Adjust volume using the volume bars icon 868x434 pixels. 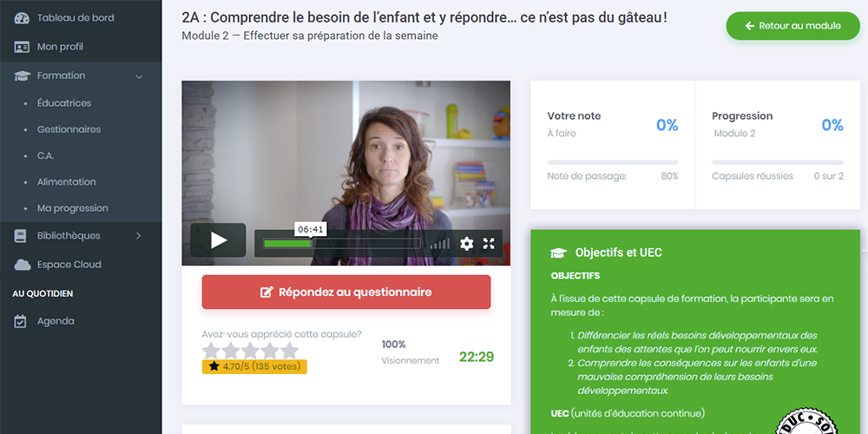click(439, 244)
